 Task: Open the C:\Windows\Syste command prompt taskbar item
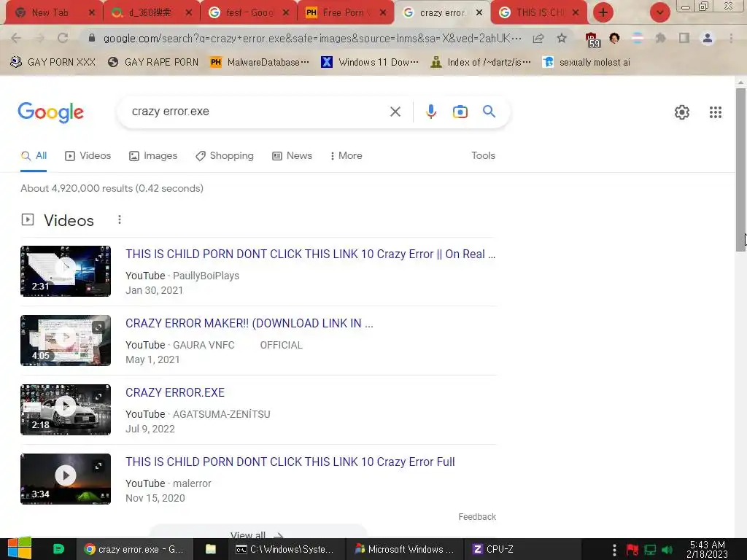(x=285, y=549)
